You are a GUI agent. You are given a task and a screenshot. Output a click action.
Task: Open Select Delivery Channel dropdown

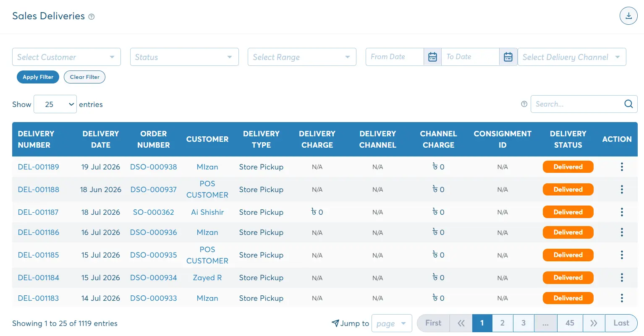pyautogui.click(x=572, y=57)
